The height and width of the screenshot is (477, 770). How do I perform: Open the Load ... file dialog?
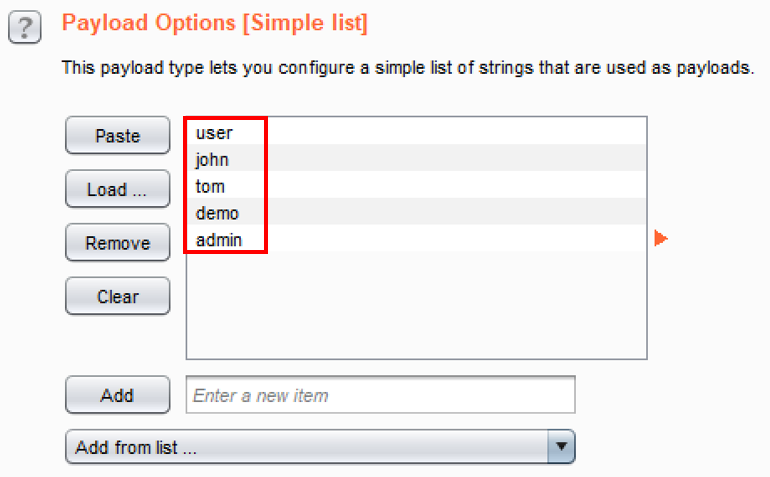point(117,190)
